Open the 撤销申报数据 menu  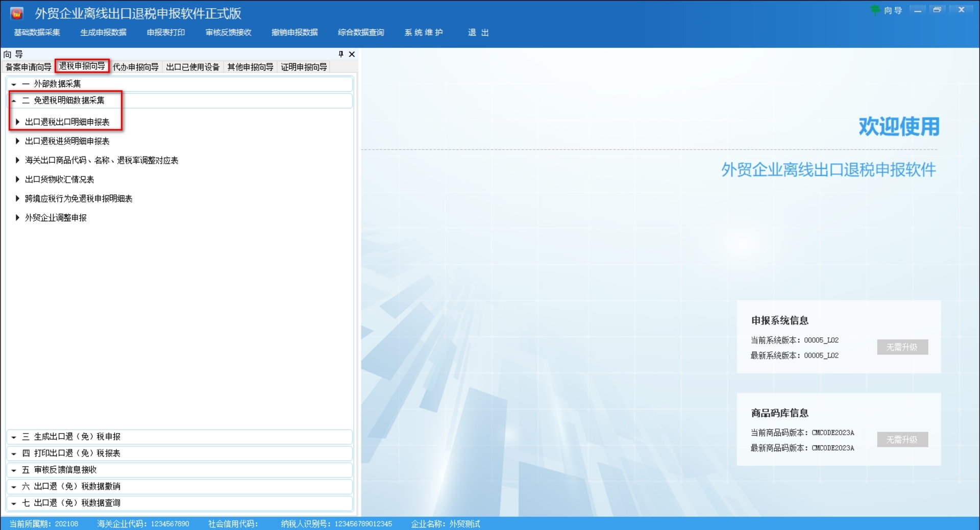(294, 32)
